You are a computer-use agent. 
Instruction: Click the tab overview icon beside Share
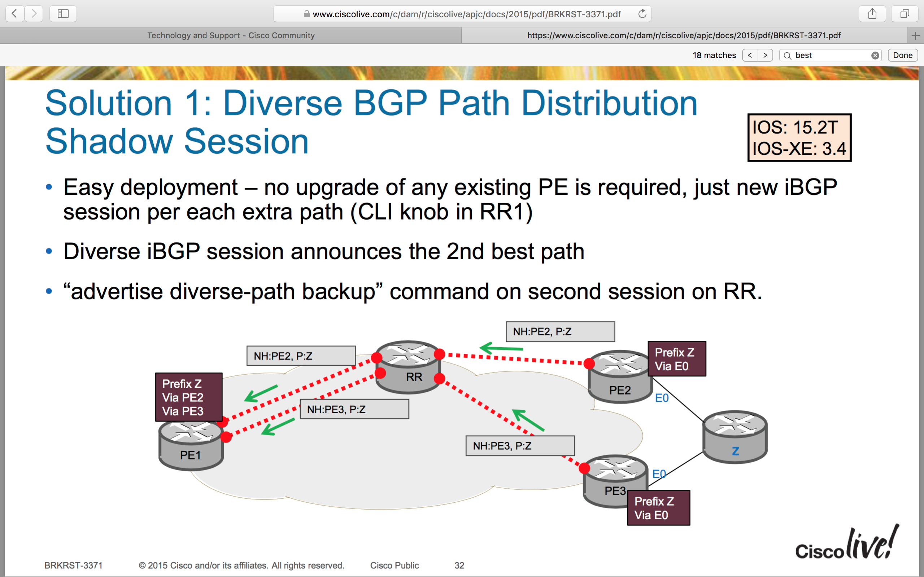(905, 14)
